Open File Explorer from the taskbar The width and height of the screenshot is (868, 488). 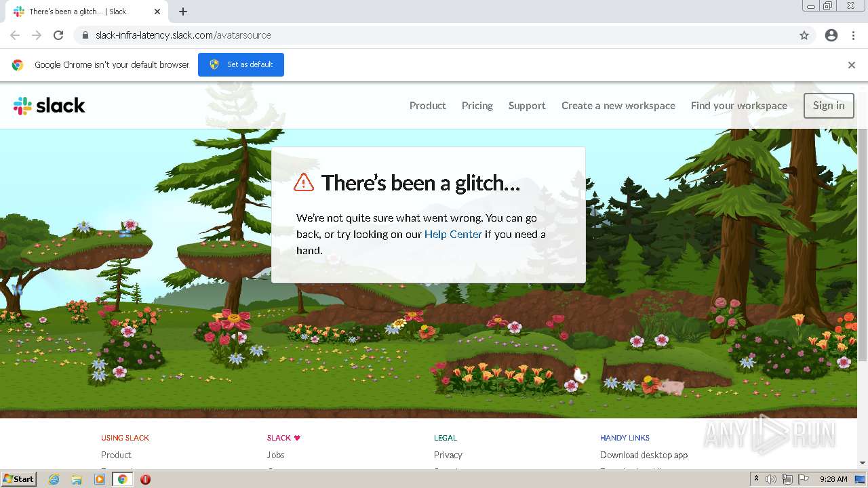click(x=77, y=479)
